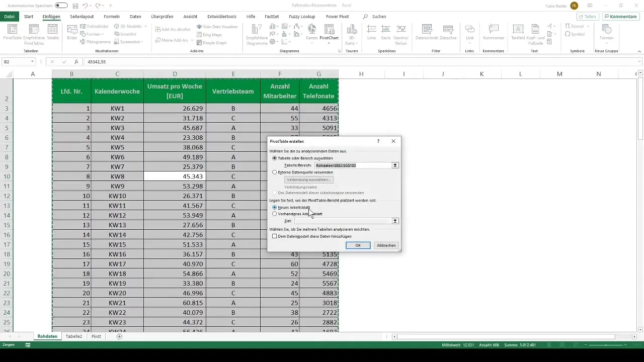Select Externe Datenquelle verwenden option
The height and width of the screenshot is (362, 644).
(x=274, y=172)
